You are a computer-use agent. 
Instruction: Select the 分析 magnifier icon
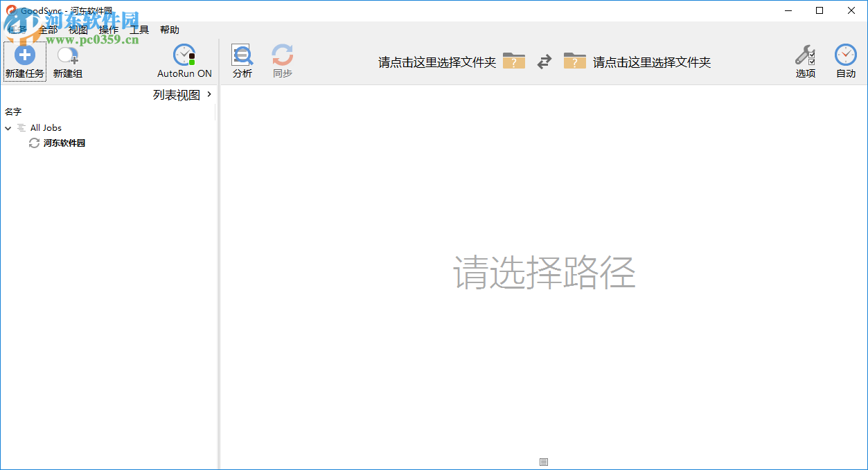pyautogui.click(x=242, y=54)
